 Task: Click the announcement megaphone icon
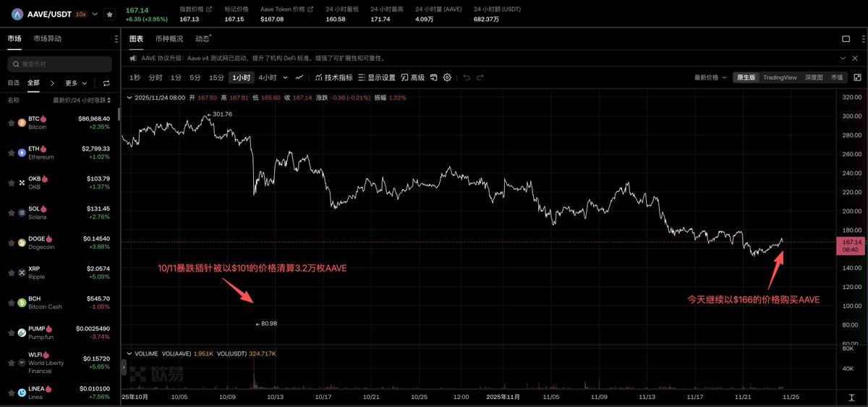coord(133,58)
